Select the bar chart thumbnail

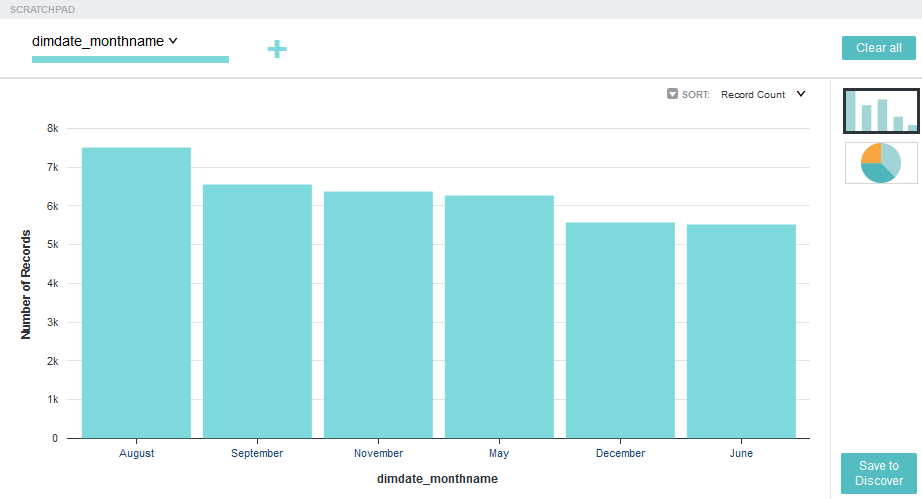pos(881,111)
